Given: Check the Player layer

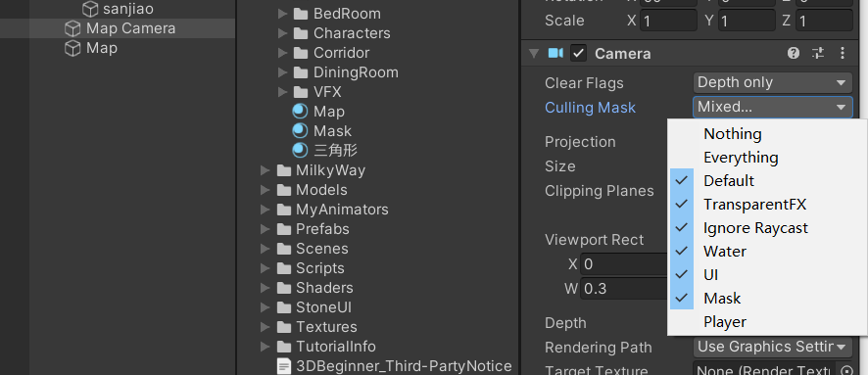Looking at the screenshot, I should pyautogui.click(x=768, y=322).
